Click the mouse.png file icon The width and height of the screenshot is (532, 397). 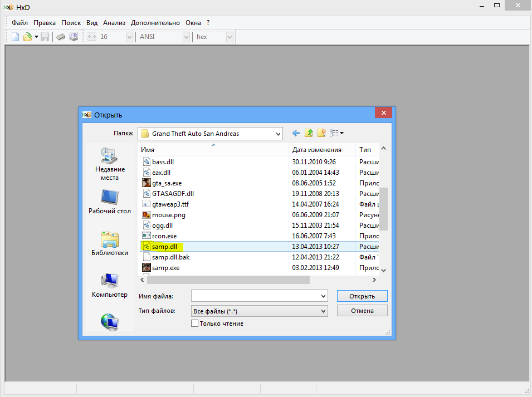click(147, 215)
